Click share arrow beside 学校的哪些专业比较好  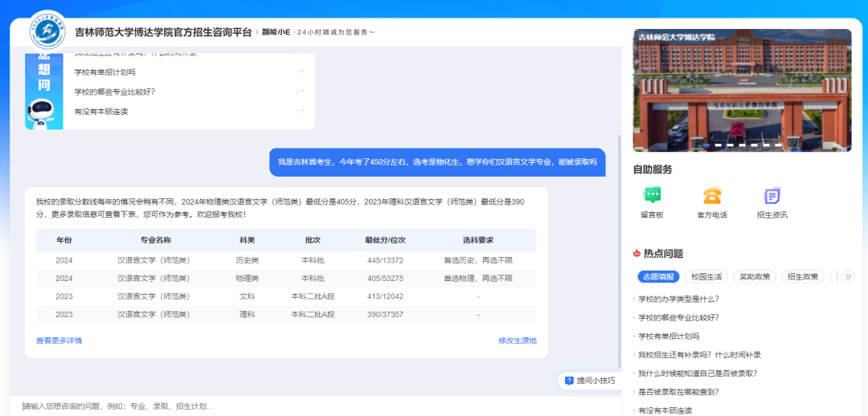[x=300, y=92]
